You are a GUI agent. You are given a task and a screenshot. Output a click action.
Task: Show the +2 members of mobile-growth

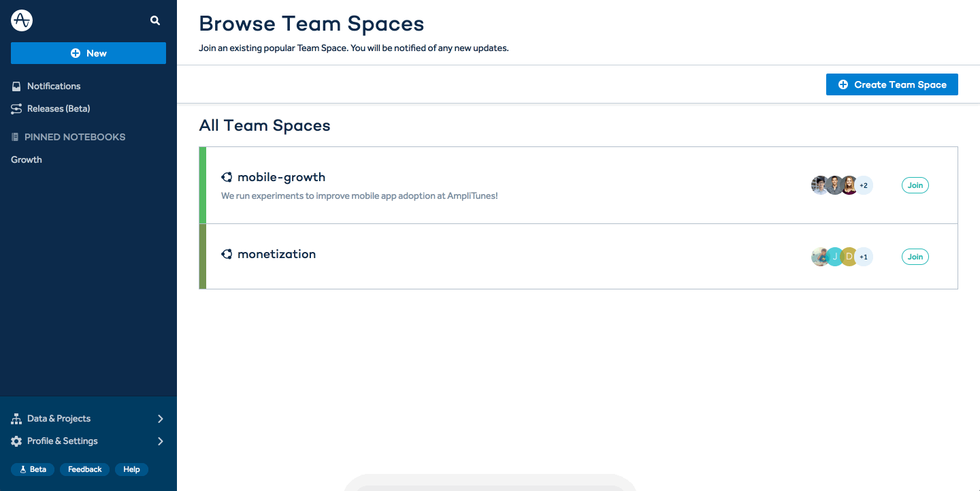tap(864, 185)
